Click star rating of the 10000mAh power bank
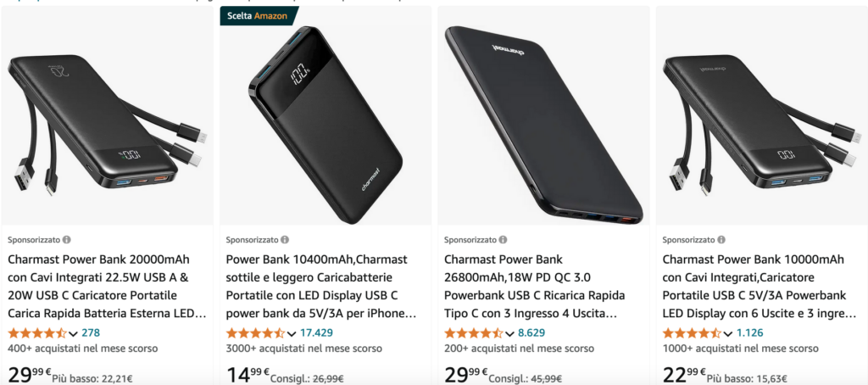 coord(691,333)
